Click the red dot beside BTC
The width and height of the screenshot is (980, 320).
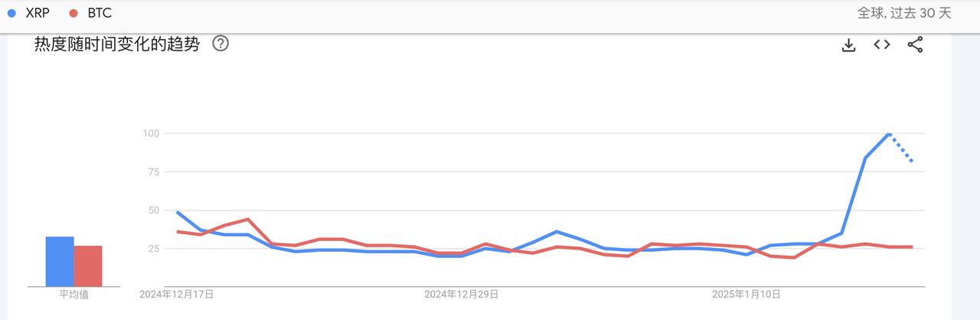coord(73,13)
